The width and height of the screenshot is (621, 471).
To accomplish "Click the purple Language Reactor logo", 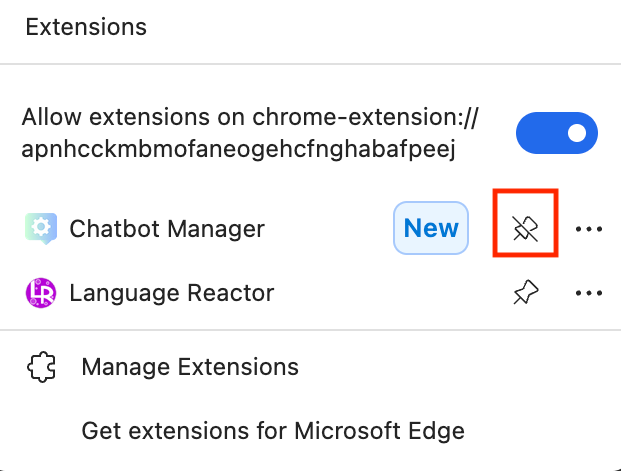I will pyautogui.click(x=41, y=293).
